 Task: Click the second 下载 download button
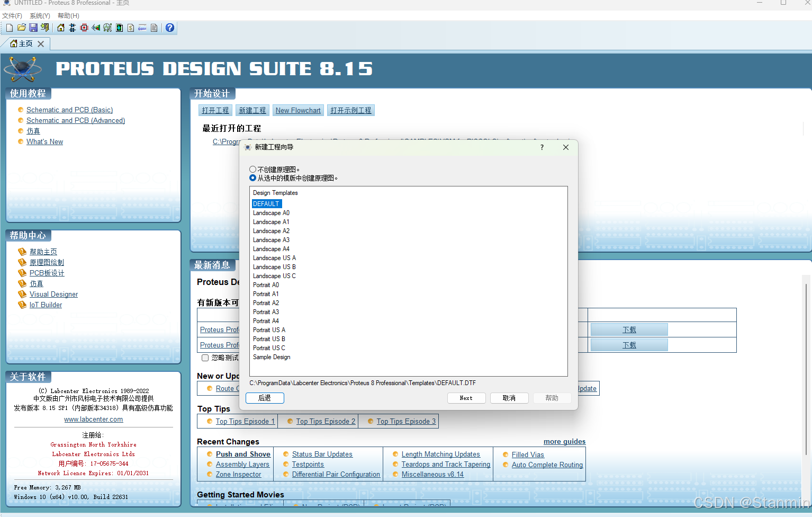pyautogui.click(x=629, y=345)
